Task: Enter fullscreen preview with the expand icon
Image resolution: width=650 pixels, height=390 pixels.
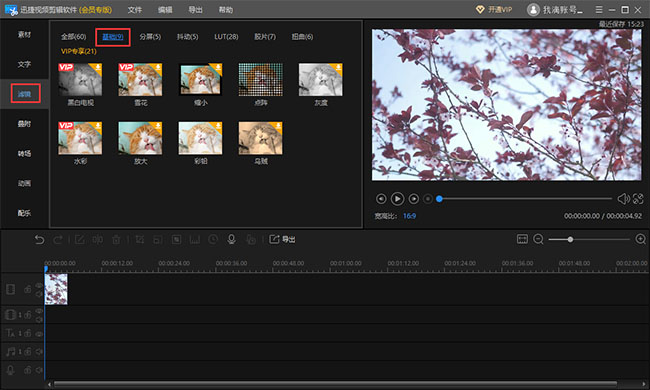Action: [638, 199]
